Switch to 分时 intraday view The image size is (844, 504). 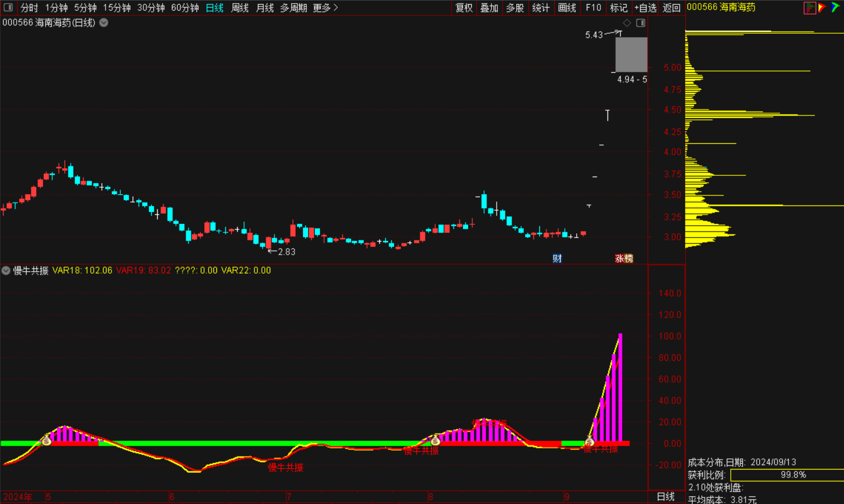[x=29, y=8]
